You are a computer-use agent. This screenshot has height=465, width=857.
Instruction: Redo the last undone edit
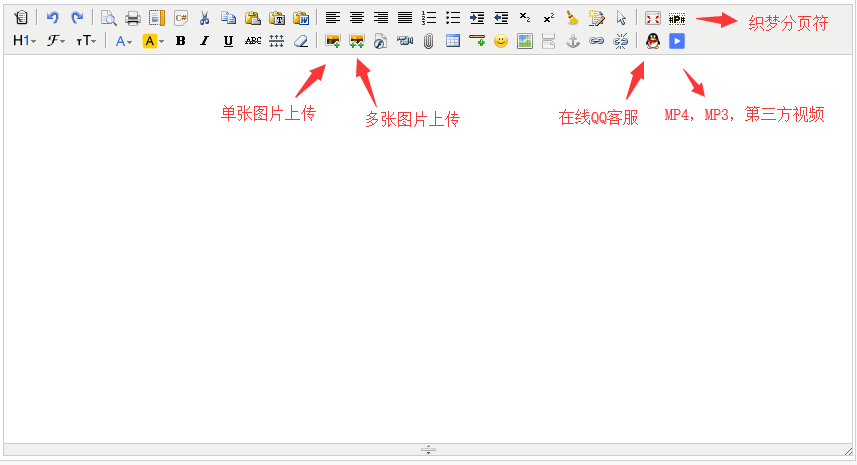[77, 17]
